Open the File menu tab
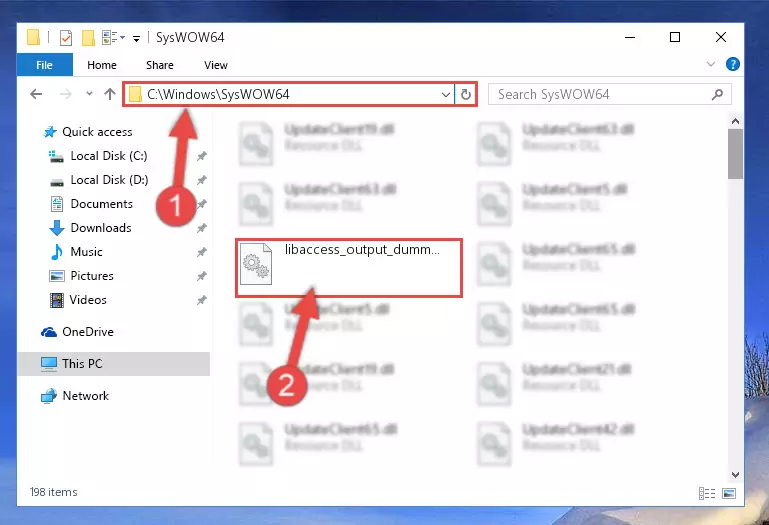Viewport: 769px width, 525px height. click(x=45, y=65)
